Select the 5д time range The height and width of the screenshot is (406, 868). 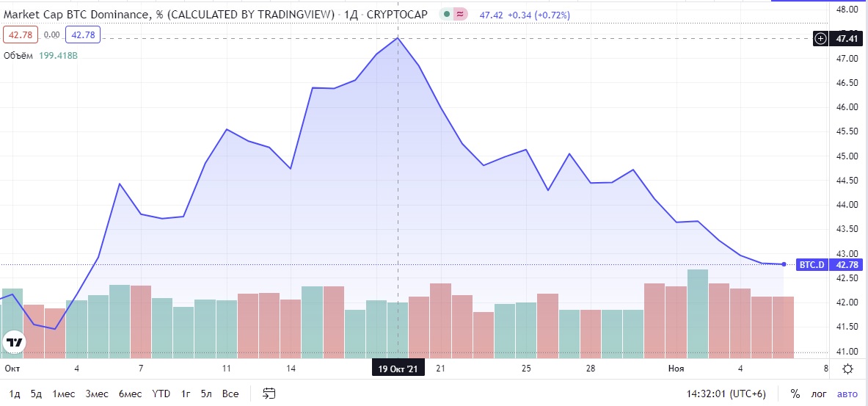click(36, 394)
